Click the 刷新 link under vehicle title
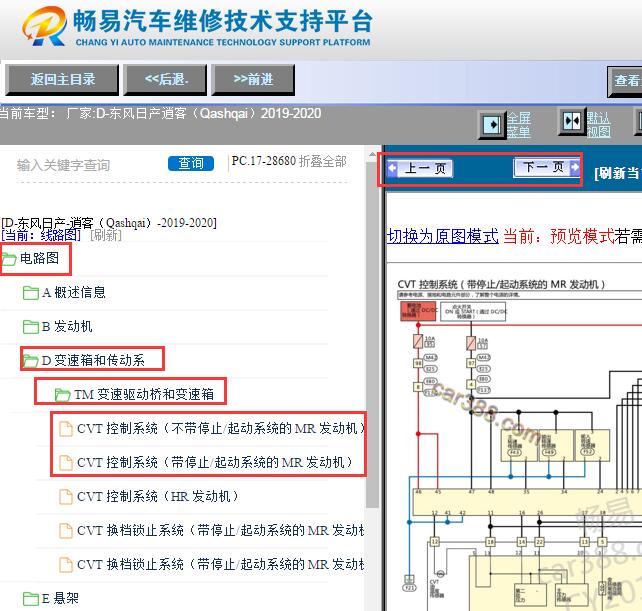This screenshot has width=642, height=611. pyautogui.click(x=106, y=235)
